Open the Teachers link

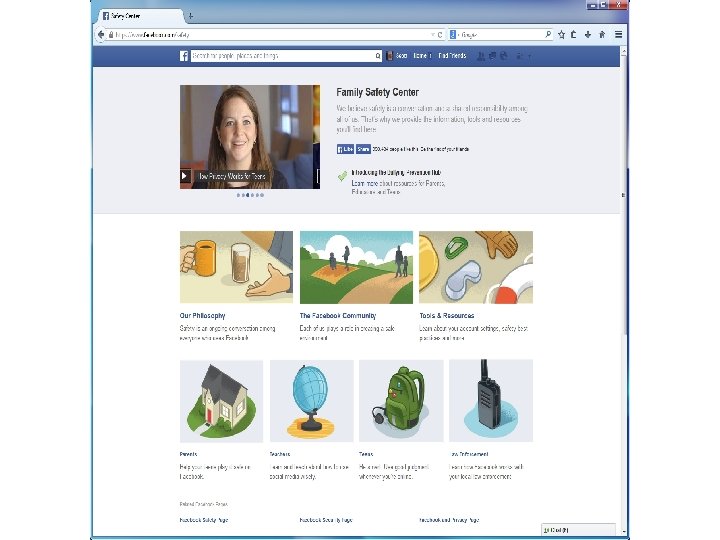point(280,454)
